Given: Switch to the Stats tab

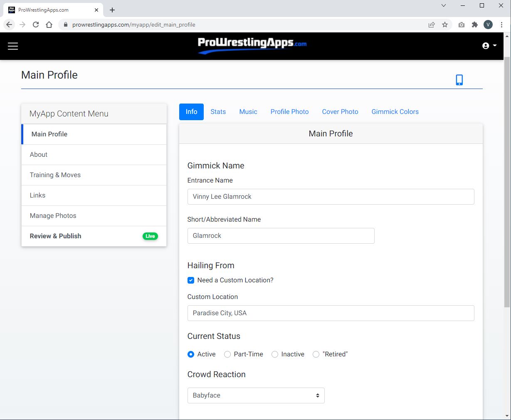Looking at the screenshot, I should [218, 111].
